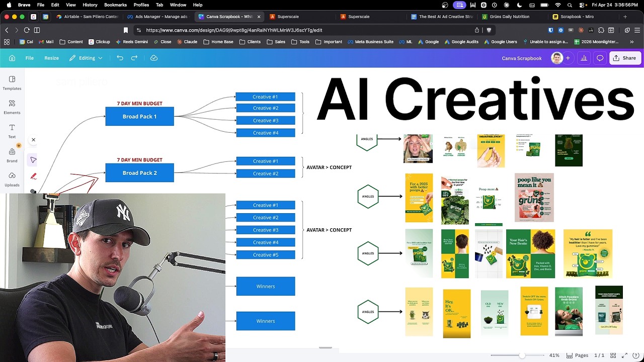Image resolution: width=644 pixels, height=362 pixels.
Task: Open the help question mark button
Action: (x=636, y=355)
